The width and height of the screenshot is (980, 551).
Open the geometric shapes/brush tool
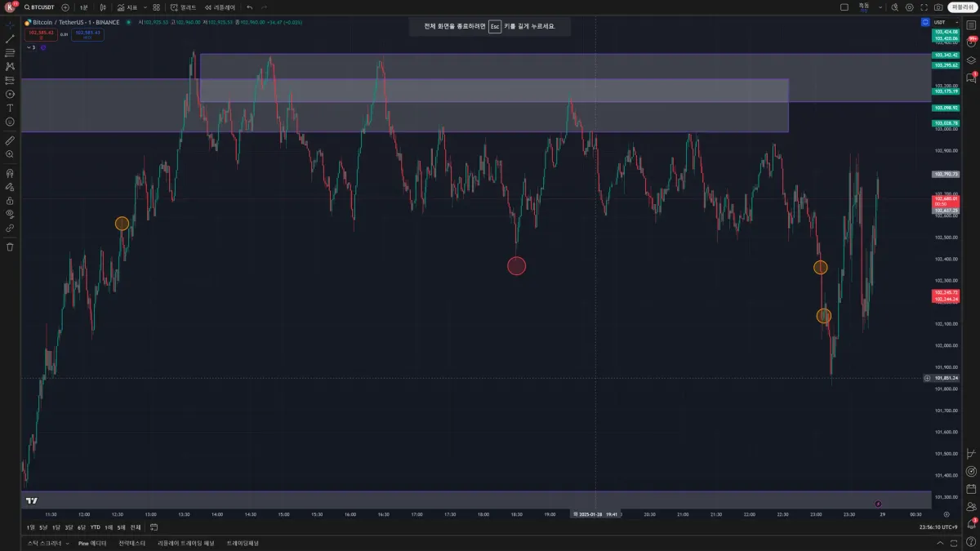(x=10, y=94)
